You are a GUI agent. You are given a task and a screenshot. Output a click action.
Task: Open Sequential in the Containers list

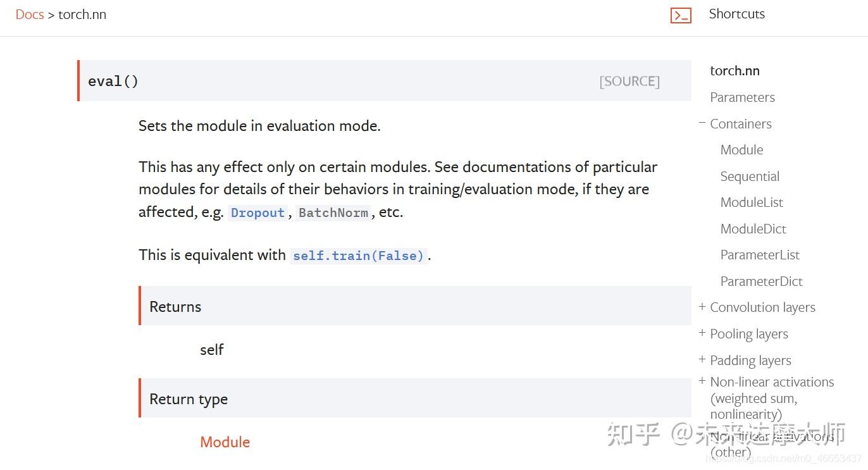click(x=750, y=176)
